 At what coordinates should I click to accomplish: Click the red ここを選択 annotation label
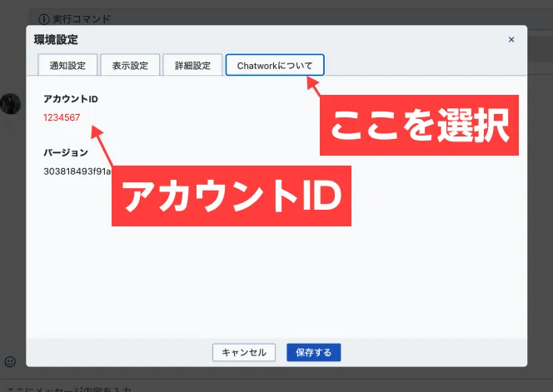419,126
